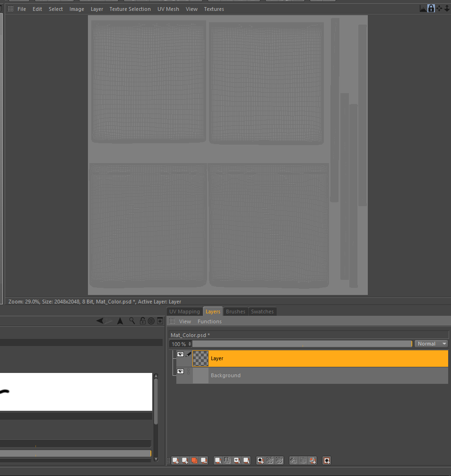Click the delete layer icon with minus sign

[204, 460]
